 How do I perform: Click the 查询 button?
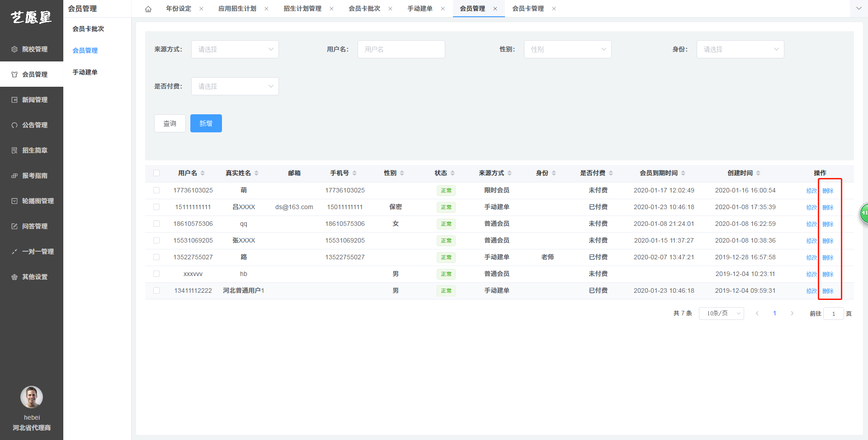point(170,123)
